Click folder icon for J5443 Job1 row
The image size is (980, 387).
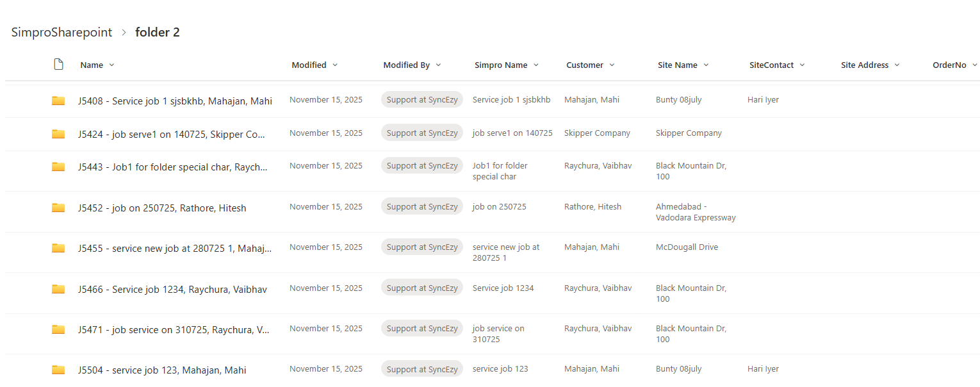click(58, 167)
